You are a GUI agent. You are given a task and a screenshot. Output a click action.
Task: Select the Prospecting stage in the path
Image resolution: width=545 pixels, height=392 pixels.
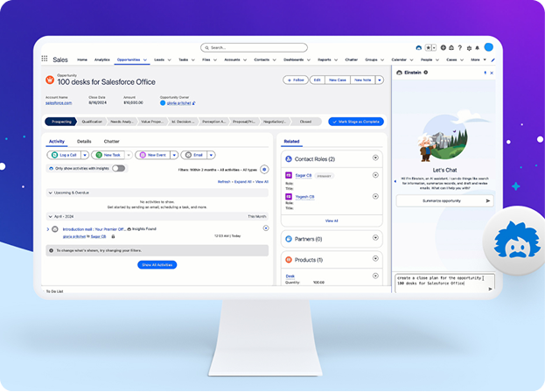coord(61,122)
